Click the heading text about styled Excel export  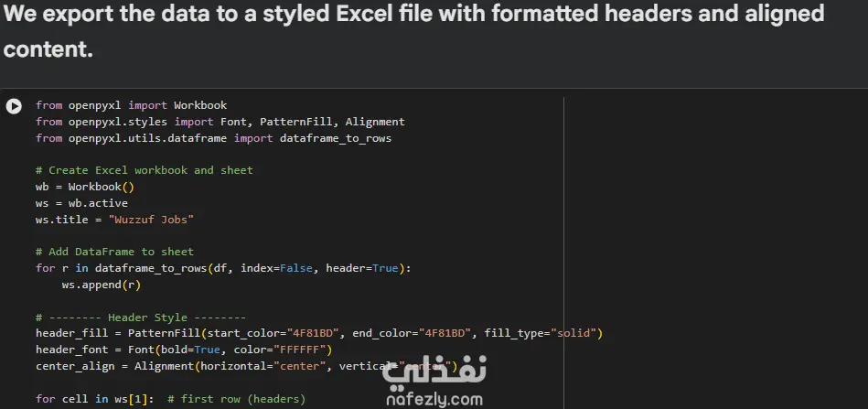(413, 31)
